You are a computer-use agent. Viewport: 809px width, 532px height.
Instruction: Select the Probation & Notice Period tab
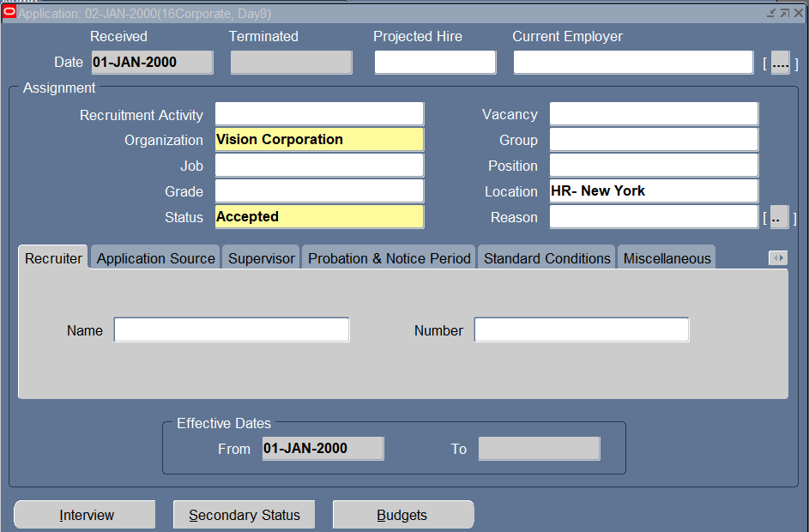[389, 258]
